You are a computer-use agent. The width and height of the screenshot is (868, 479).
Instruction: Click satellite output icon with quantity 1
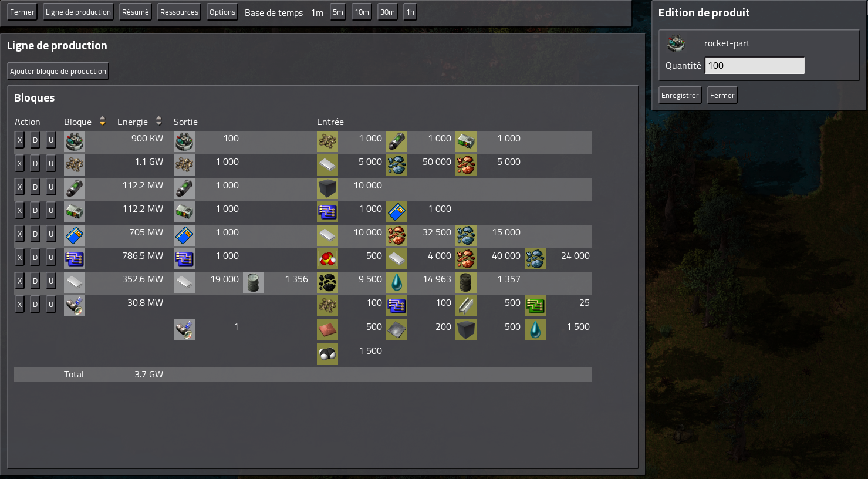[x=184, y=330]
